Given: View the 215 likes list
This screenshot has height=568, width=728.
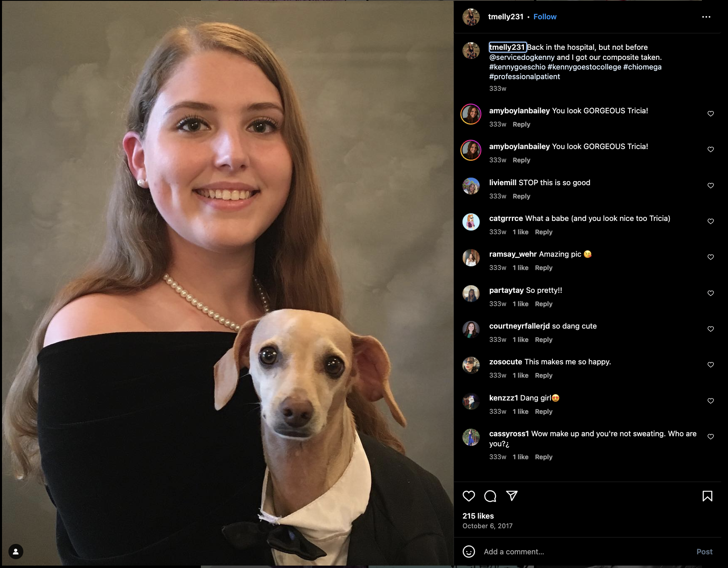Looking at the screenshot, I should (478, 516).
